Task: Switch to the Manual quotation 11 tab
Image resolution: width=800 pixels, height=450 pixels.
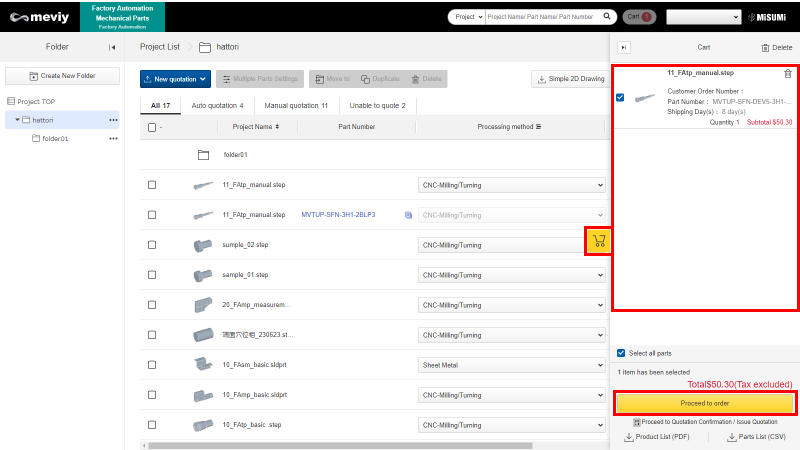Action: coord(295,105)
